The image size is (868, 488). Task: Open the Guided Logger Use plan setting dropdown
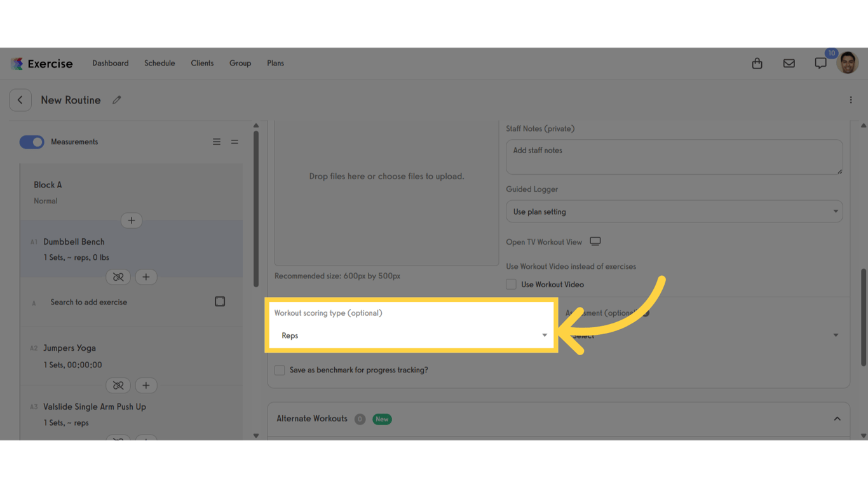coord(674,211)
